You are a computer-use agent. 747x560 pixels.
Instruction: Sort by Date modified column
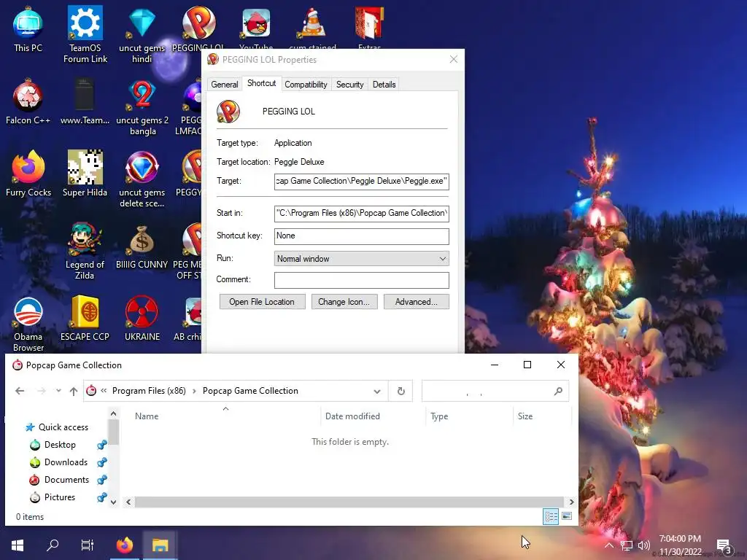(x=352, y=416)
